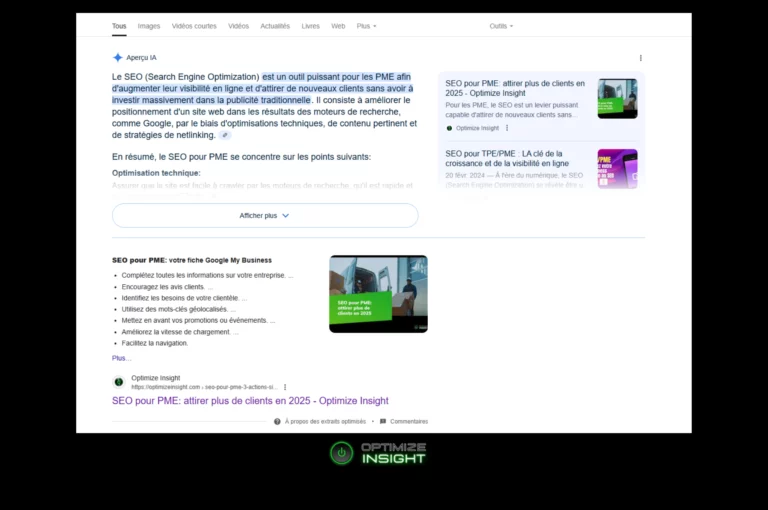Expand the Plus dropdown menu
This screenshot has height=510, width=768.
[366, 26]
